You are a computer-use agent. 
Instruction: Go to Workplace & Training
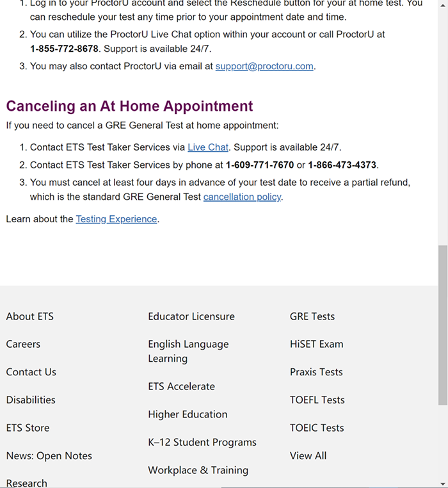[198, 470]
